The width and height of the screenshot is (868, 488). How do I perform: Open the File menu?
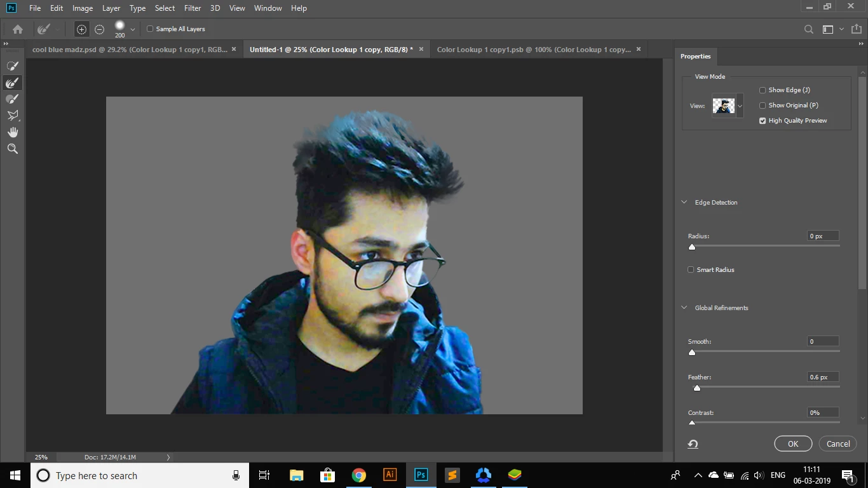[x=35, y=8]
